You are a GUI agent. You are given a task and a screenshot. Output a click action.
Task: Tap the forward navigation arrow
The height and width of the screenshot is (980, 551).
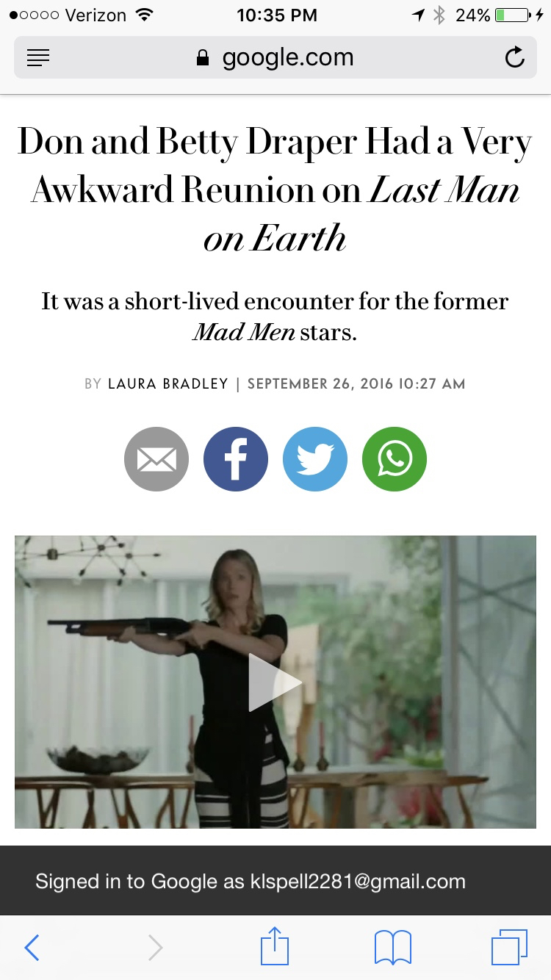tap(155, 948)
